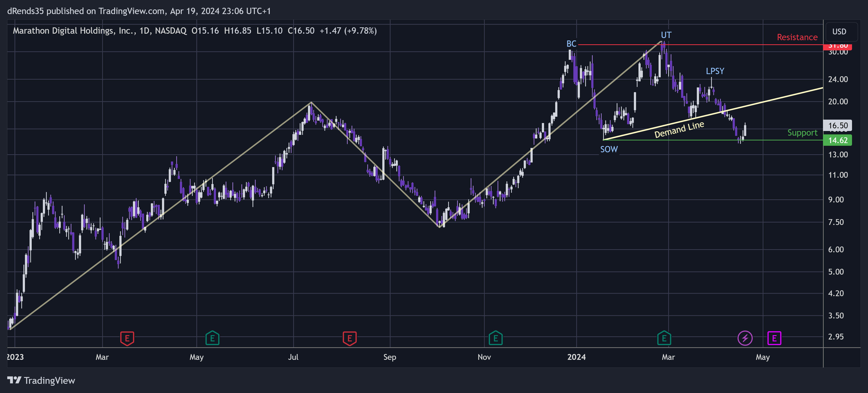Click the Sep label on the time axis
The height and width of the screenshot is (393, 868).
coord(390,357)
